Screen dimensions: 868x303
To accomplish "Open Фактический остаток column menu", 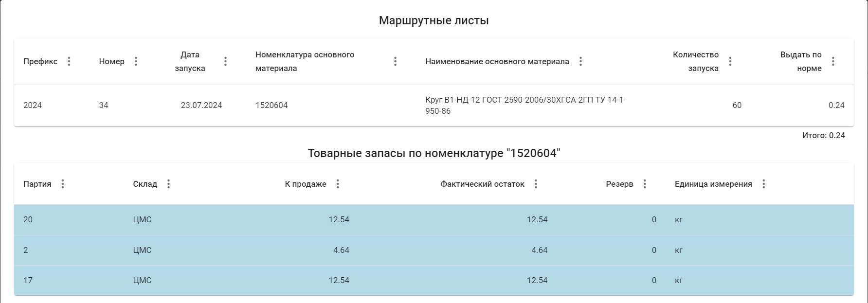I will coord(536,184).
